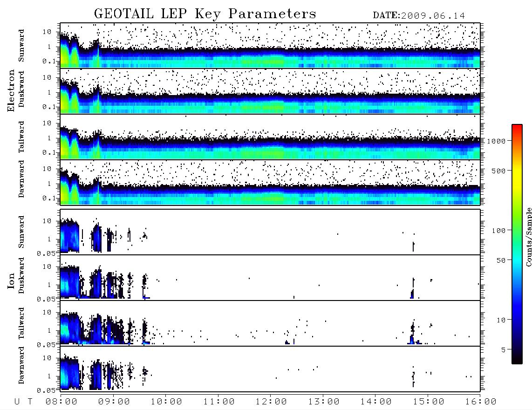Open the Electron Tailward spectrogram panel
532x410 pixels.
[270, 137]
